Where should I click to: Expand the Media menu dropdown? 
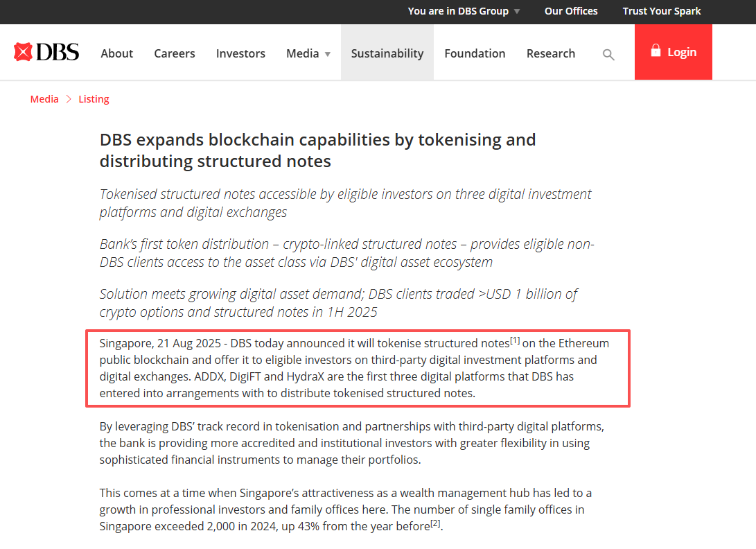(308, 53)
